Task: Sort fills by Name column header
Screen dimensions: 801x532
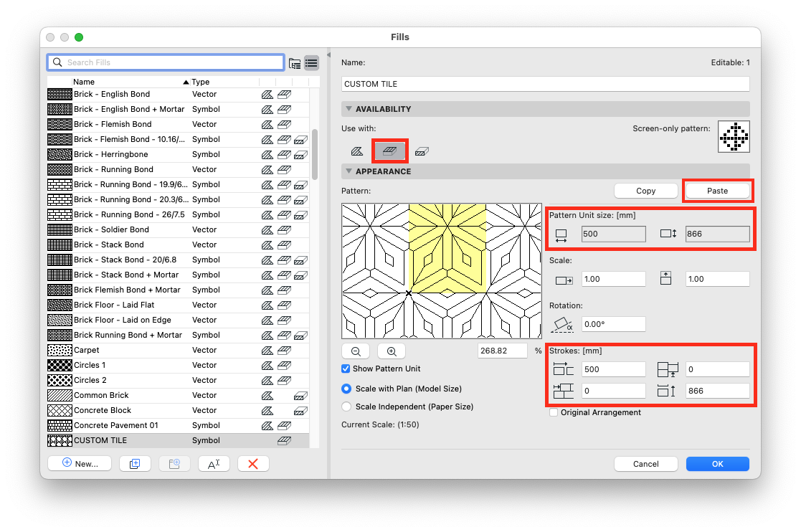Action: point(84,82)
